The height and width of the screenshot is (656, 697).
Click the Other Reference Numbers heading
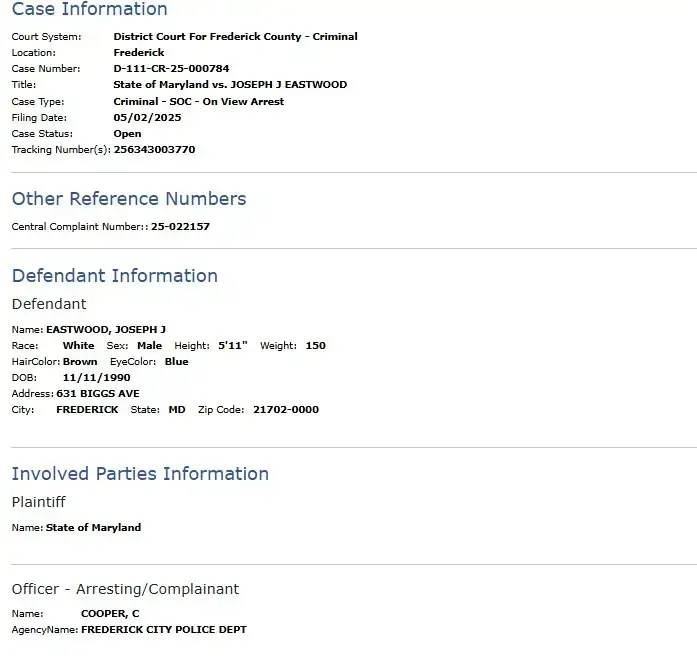[129, 199]
